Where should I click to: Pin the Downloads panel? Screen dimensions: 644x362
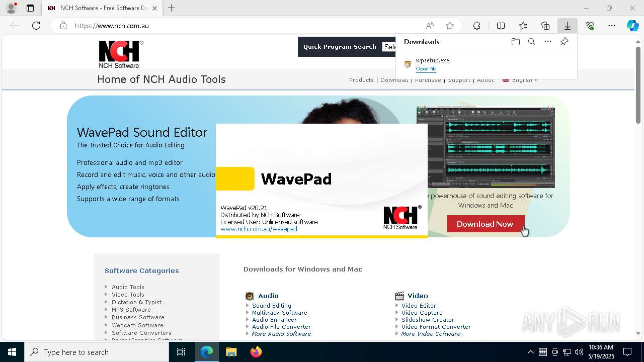[x=564, y=42]
